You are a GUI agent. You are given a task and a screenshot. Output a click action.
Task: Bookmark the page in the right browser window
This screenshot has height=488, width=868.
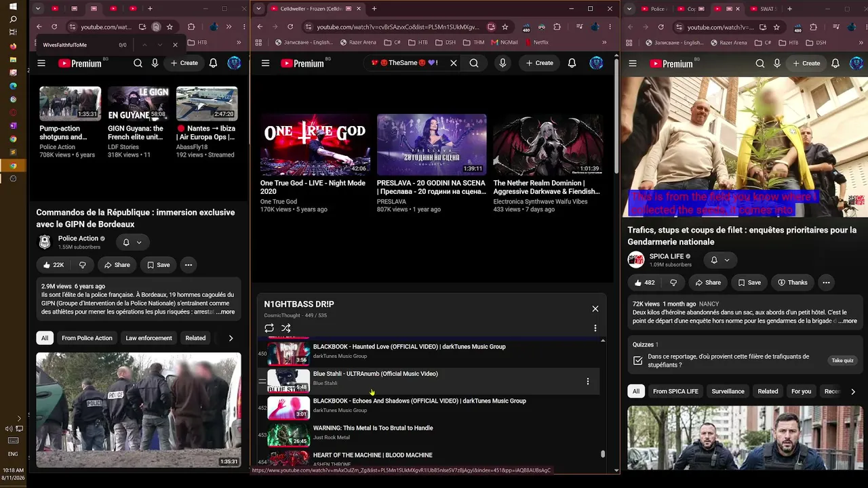[x=776, y=27]
